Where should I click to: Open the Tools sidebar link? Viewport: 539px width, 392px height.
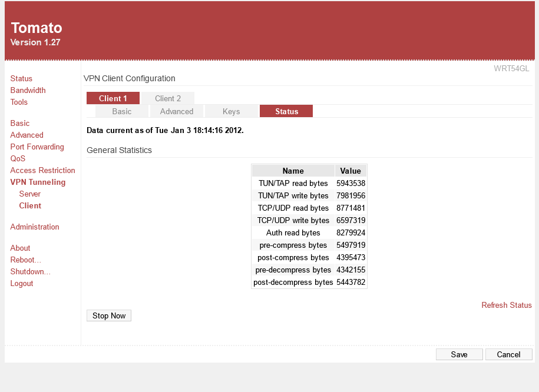point(19,102)
